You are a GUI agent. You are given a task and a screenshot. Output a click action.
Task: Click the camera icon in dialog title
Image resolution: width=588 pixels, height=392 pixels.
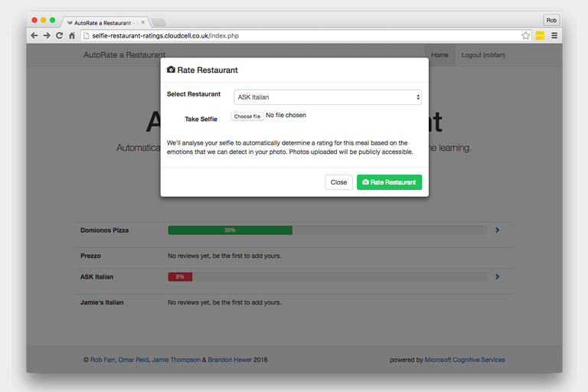171,70
